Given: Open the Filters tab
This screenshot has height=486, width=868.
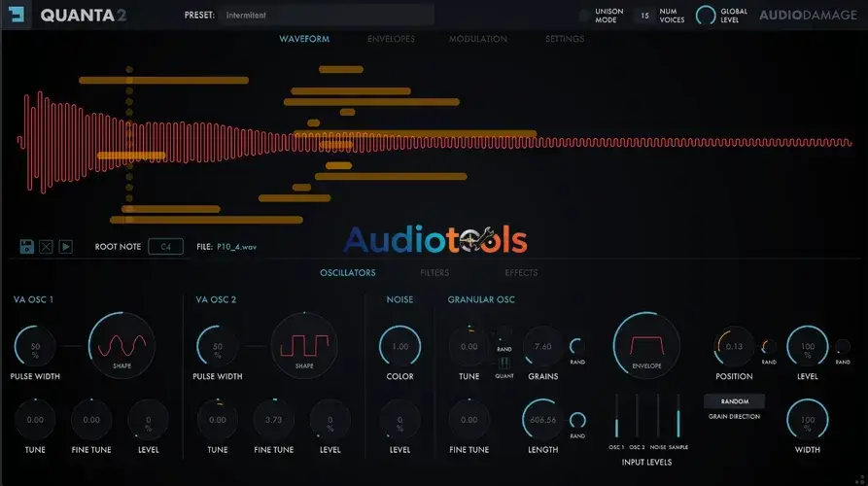Looking at the screenshot, I should tap(434, 273).
